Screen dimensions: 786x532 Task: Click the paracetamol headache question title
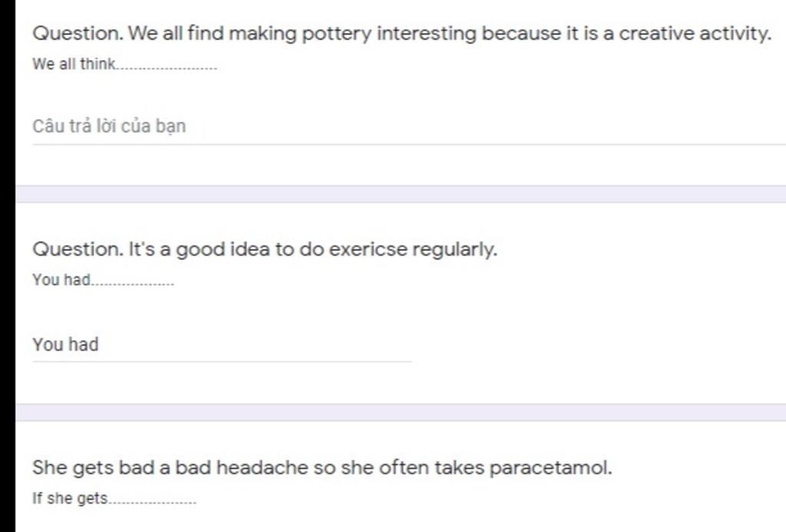(x=322, y=468)
